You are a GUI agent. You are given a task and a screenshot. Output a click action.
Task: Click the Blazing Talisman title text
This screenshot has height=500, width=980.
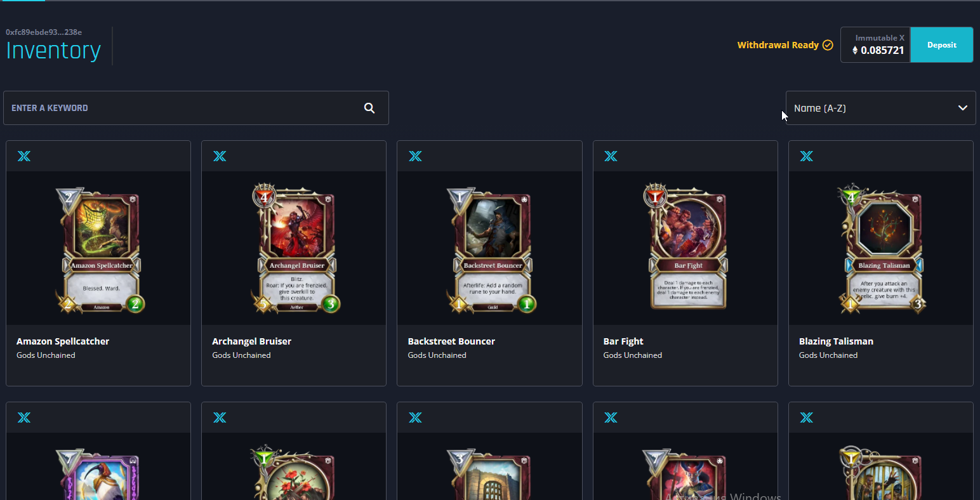836,341
